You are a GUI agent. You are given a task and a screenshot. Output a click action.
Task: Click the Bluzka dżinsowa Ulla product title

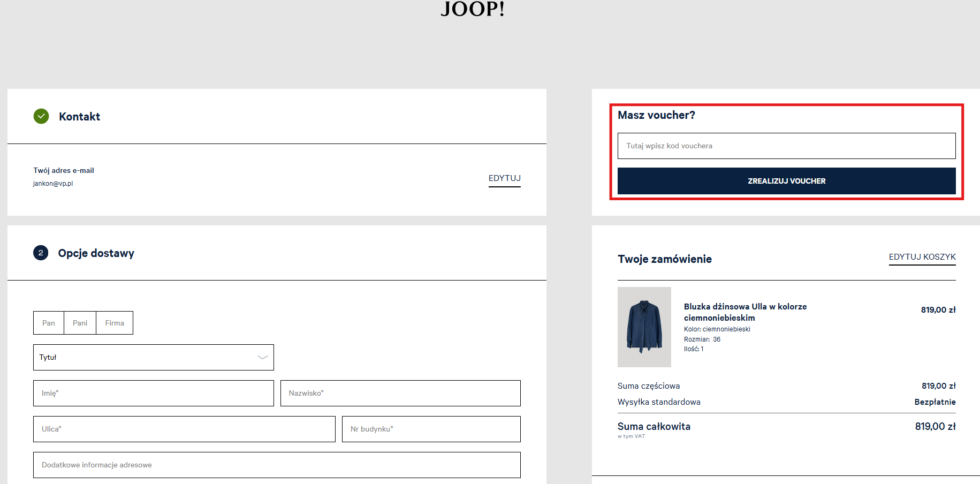click(745, 312)
